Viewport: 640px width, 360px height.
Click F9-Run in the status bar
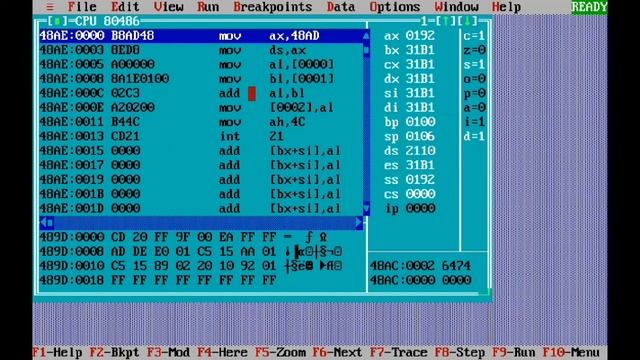coord(513,353)
